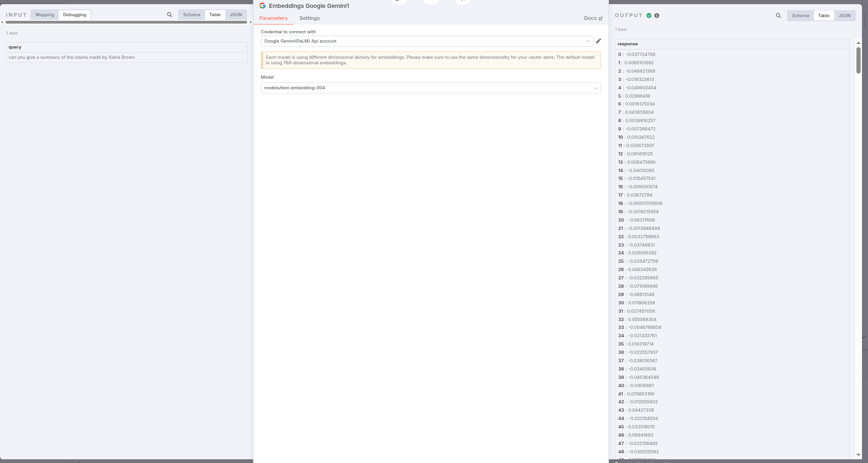
Task: Click the down arrow of the Output scrollbar
Action: click(858, 455)
